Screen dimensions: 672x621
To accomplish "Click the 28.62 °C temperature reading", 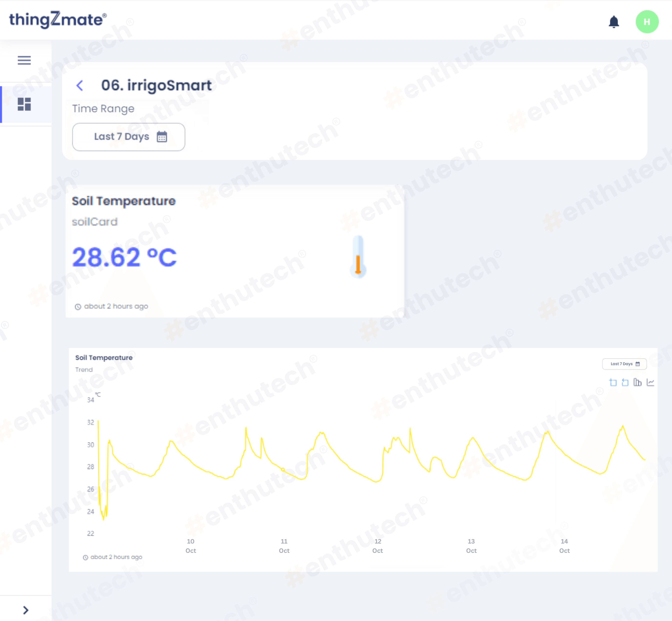I will [x=124, y=257].
